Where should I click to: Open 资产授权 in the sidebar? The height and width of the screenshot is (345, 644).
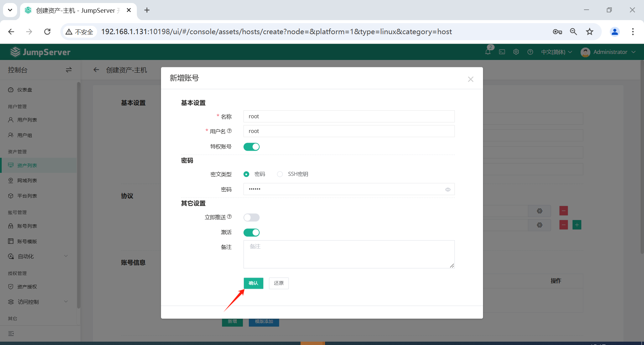[39, 287]
